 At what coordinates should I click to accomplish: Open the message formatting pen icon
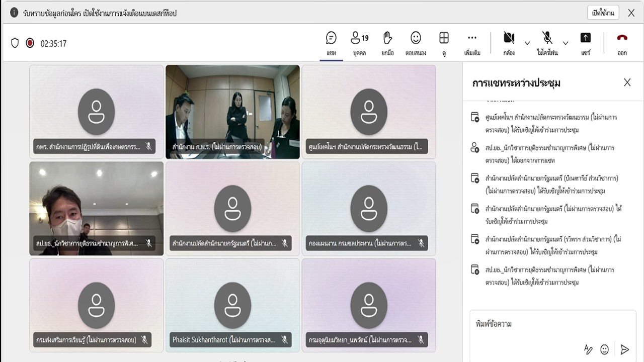click(x=588, y=349)
